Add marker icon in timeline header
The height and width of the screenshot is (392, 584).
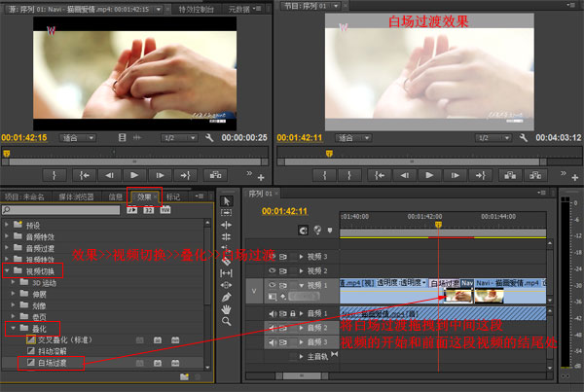(x=330, y=231)
